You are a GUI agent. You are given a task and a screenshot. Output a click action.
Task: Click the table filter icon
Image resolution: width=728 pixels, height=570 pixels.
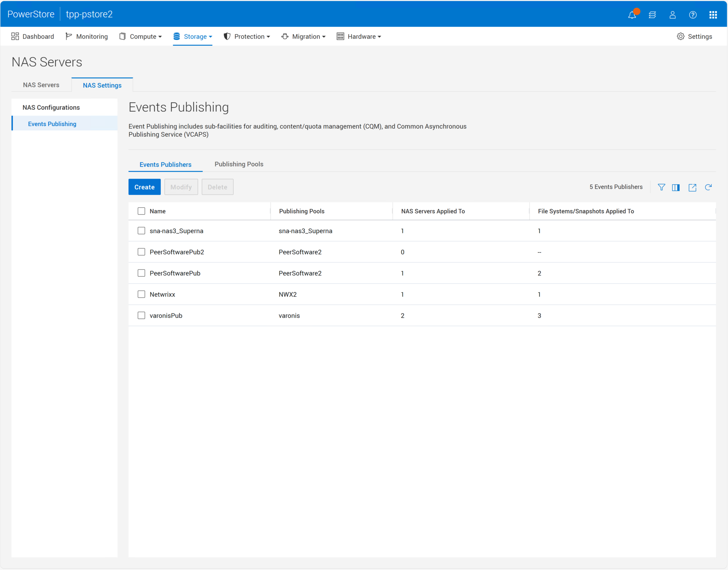click(x=661, y=187)
